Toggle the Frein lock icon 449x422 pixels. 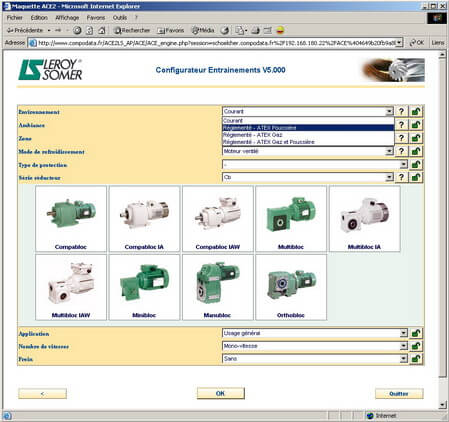(415, 359)
